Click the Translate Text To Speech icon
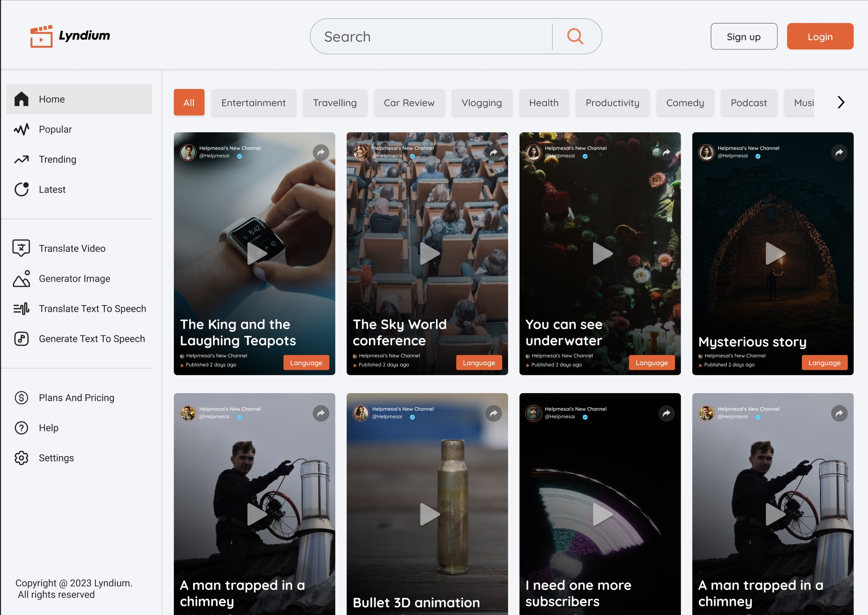 [x=21, y=309]
